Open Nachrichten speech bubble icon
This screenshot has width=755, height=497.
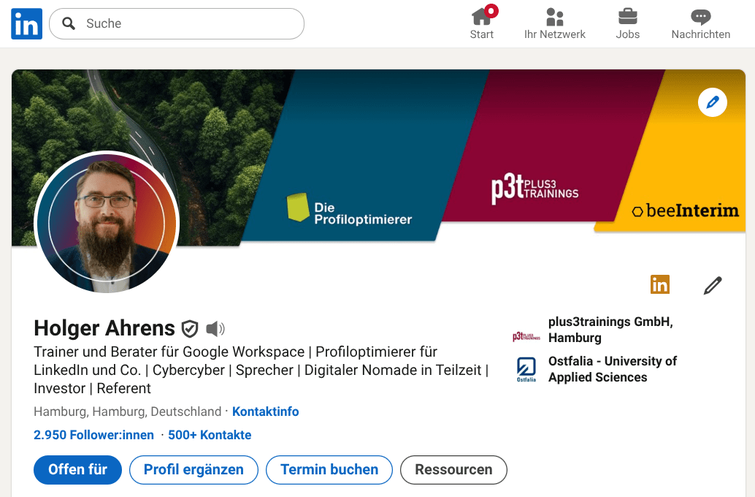click(701, 17)
